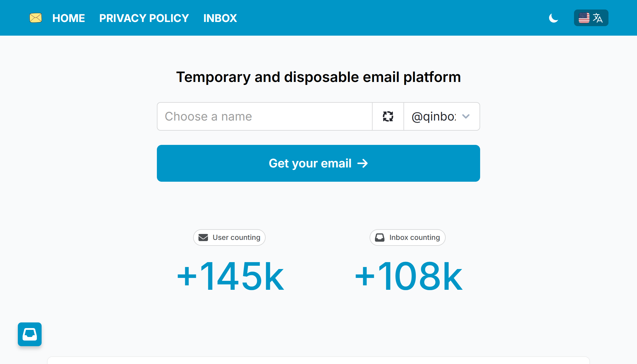Generate a random name with refresh icon
This screenshot has width=637, height=364.
388,116
